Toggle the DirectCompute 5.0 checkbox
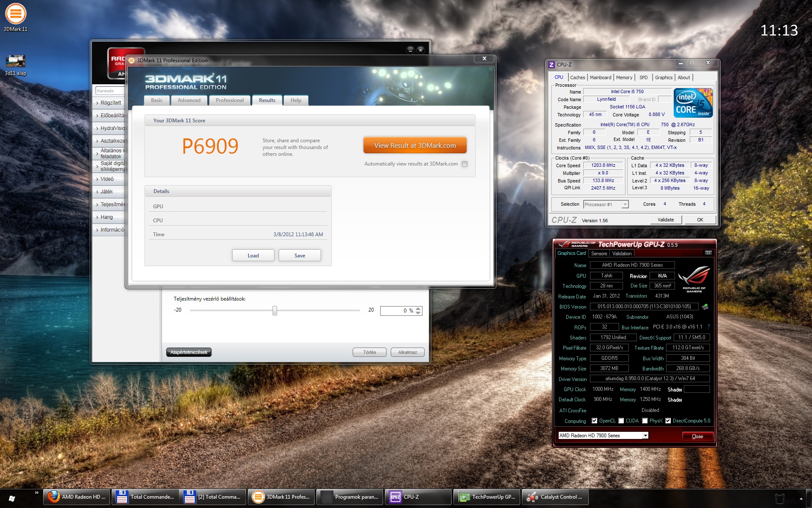Screen dimensions: 812x508 pos(668,421)
